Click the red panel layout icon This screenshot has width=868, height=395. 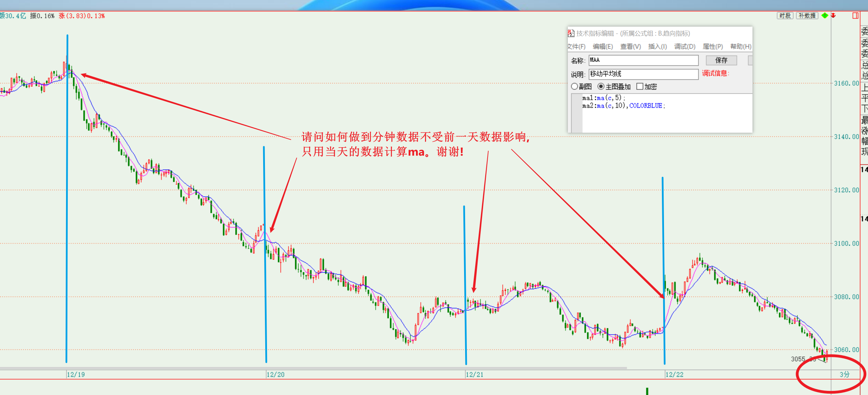[x=855, y=16]
